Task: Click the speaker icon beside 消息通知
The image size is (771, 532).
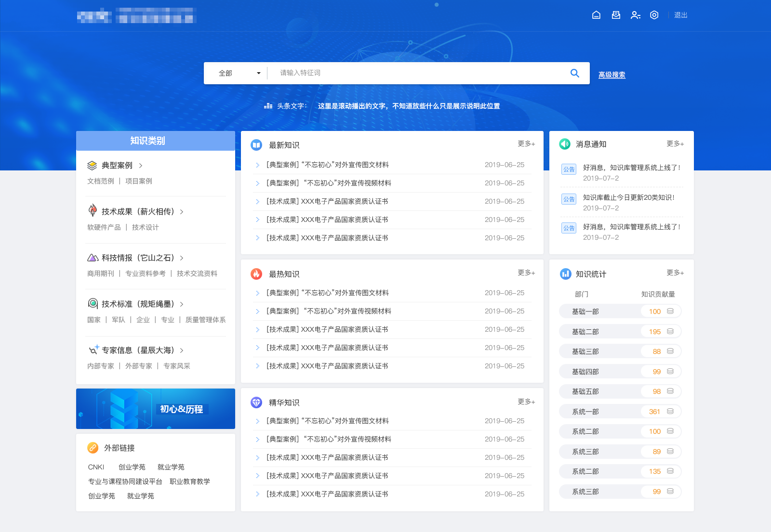Action: pos(565,143)
